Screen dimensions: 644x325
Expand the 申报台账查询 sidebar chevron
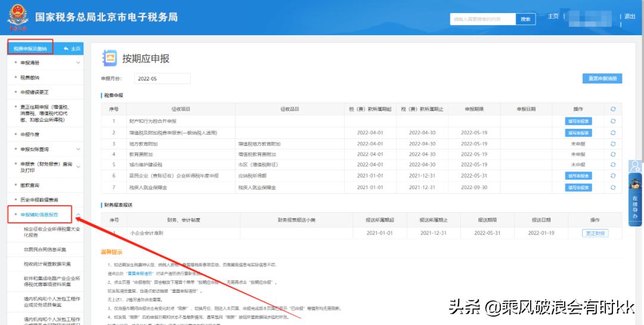point(78,149)
